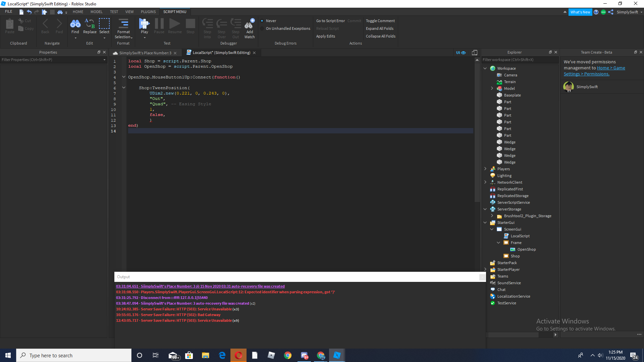Select On Unhandled Exceptions option
Viewport: 644px width, 362px height.
tap(262, 28)
